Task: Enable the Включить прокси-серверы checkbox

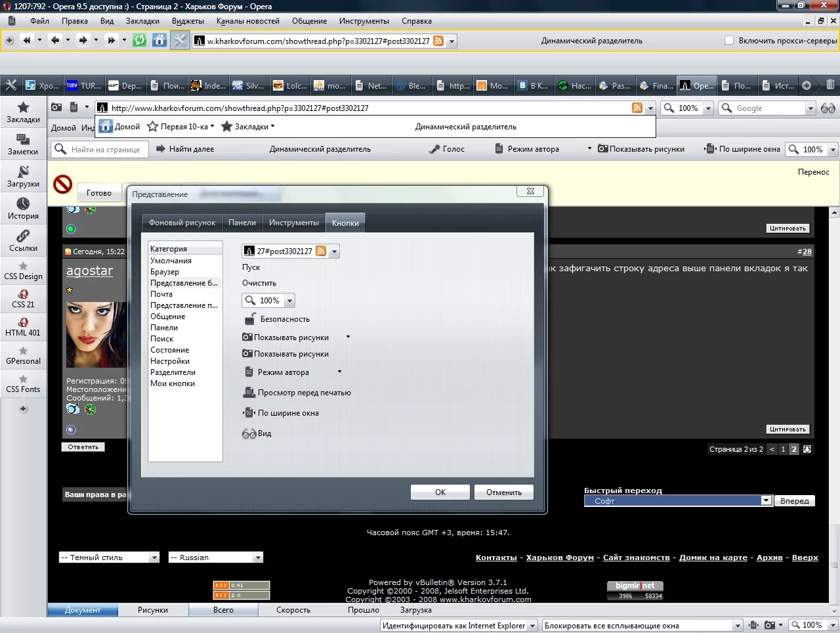Action: click(728, 40)
